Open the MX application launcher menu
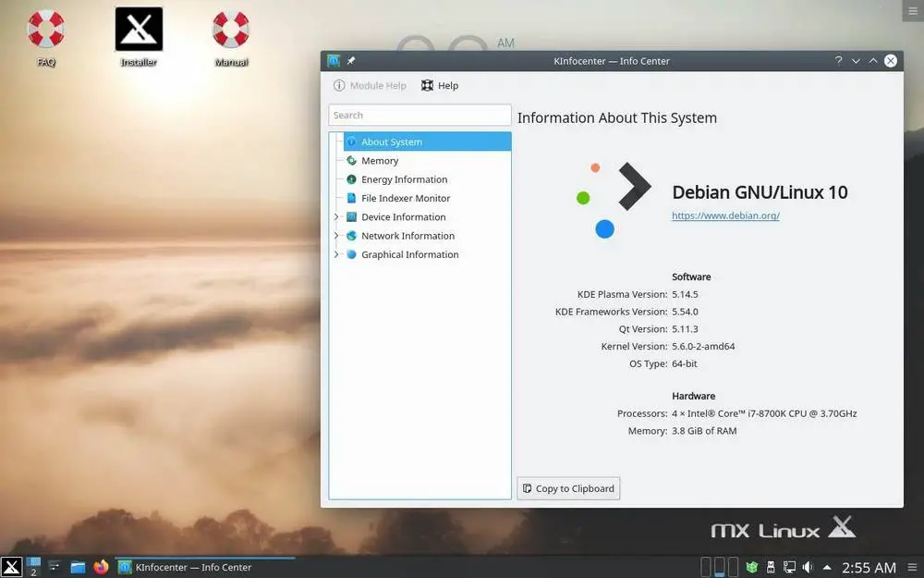The image size is (924, 578). 11,568
